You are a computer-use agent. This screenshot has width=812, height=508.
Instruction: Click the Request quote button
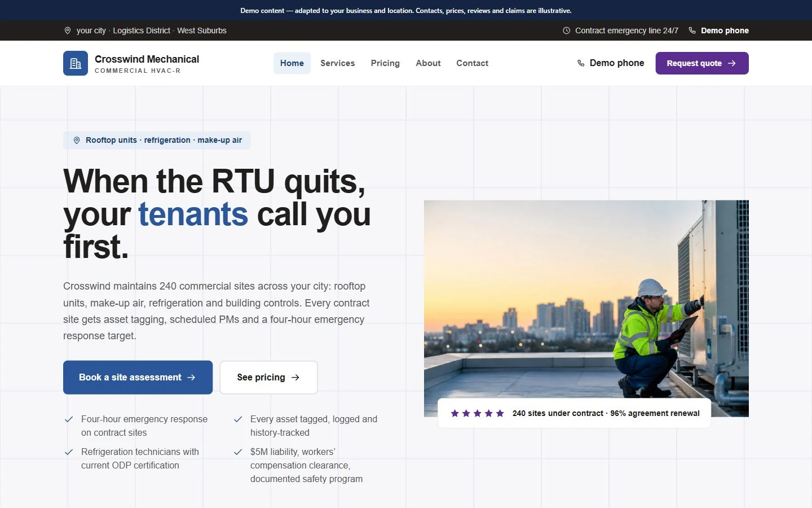coord(702,63)
